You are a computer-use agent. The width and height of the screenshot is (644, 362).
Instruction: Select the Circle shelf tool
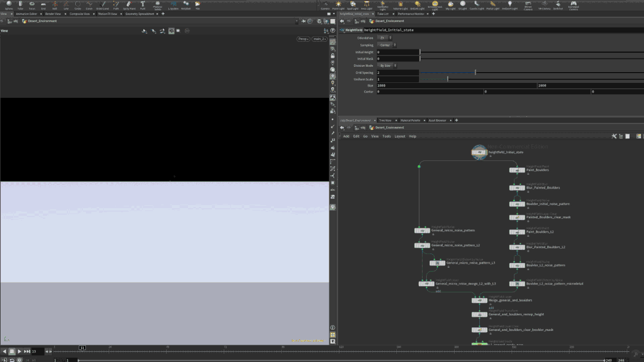click(78, 5)
